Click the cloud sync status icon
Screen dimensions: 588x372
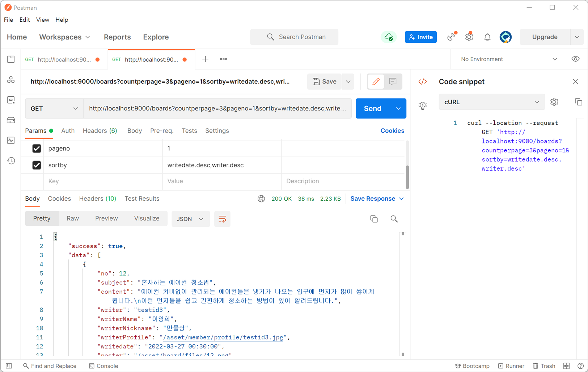click(389, 37)
